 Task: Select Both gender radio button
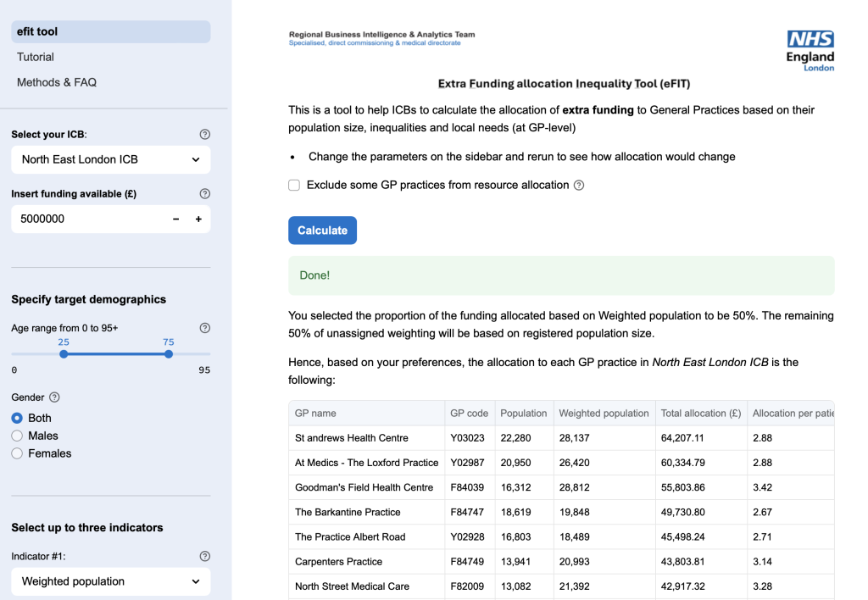[x=17, y=418]
